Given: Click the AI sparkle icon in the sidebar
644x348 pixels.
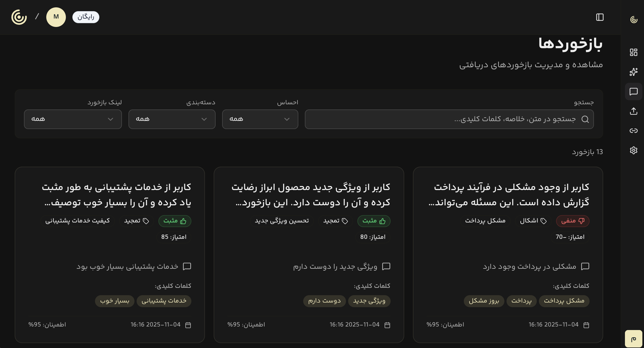Looking at the screenshot, I should click(x=634, y=72).
